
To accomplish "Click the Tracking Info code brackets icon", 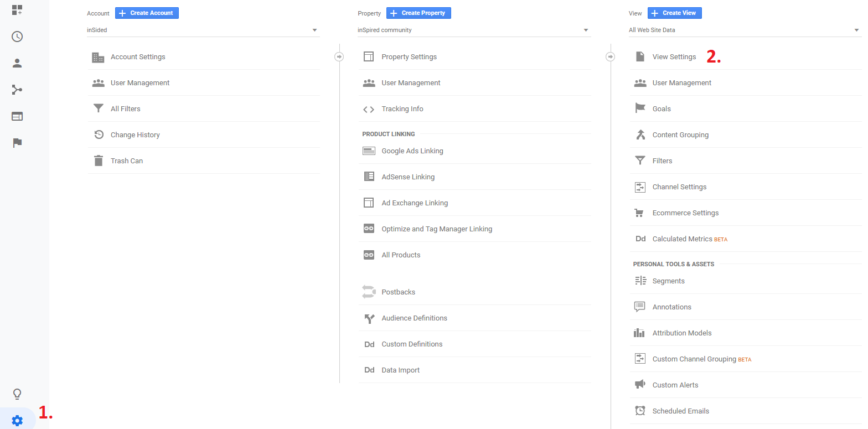I will 369,109.
